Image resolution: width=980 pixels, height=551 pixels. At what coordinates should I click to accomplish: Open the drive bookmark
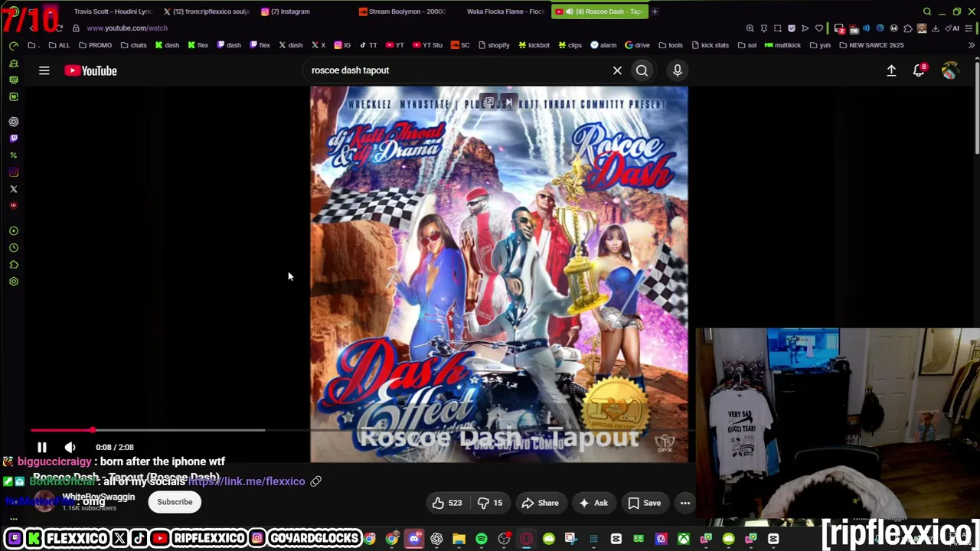click(x=637, y=45)
